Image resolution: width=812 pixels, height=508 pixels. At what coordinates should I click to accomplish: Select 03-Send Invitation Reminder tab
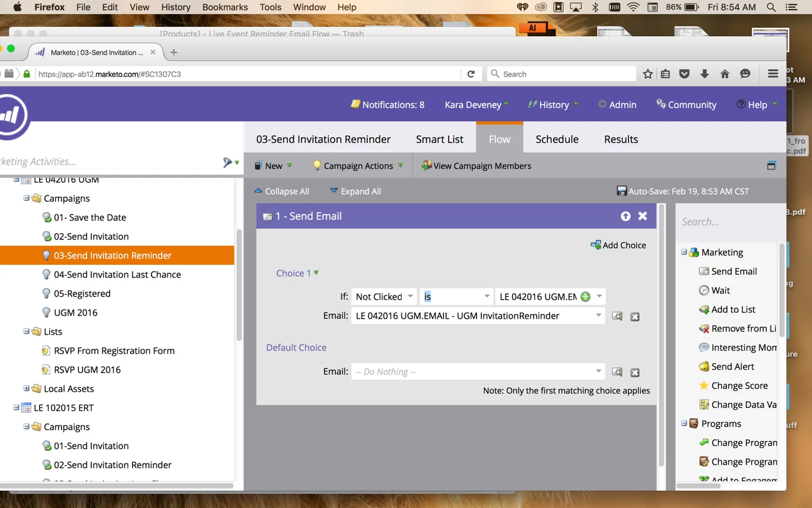(x=324, y=139)
